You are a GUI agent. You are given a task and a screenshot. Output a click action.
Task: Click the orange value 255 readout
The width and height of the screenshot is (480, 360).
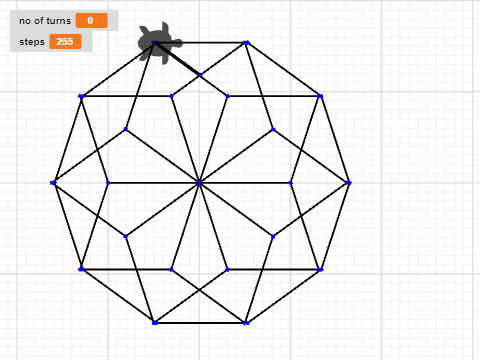click(65, 42)
